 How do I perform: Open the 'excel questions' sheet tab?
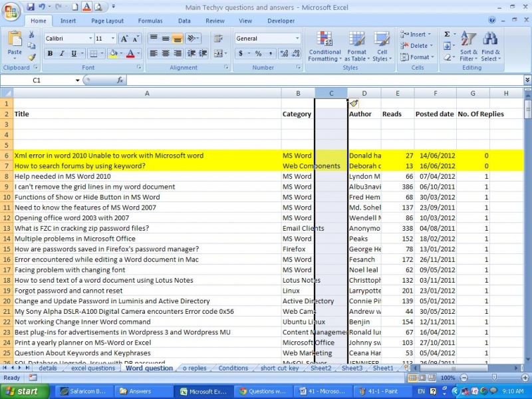click(92, 368)
